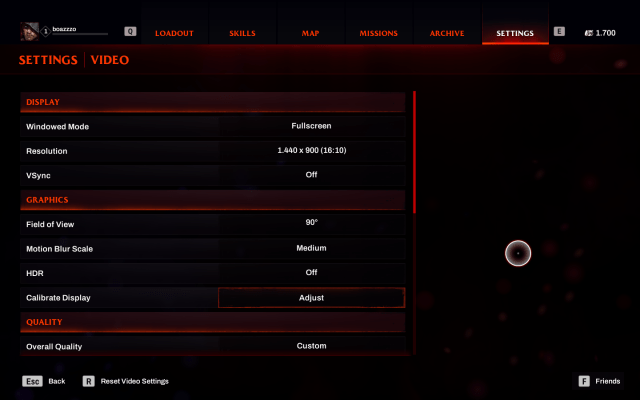The height and width of the screenshot is (400, 640).
Task: Click the F key Friends icon
Action: pyautogui.click(x=584, y=381)
